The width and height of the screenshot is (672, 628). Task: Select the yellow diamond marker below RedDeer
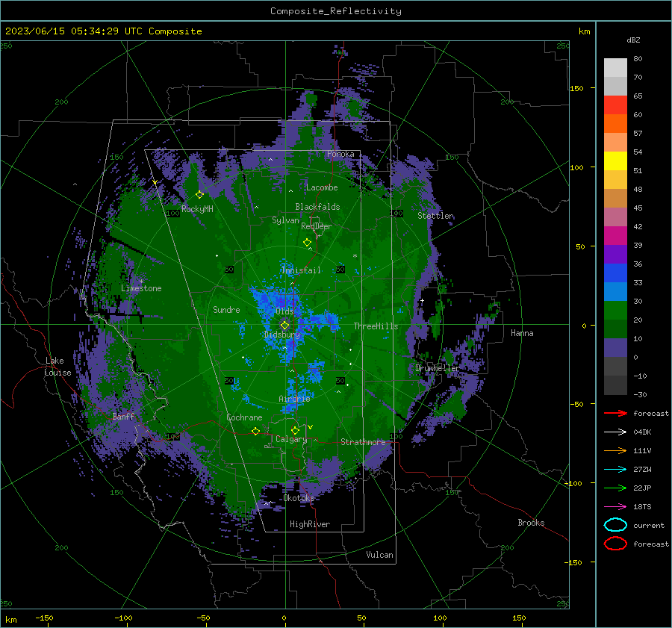[x=307, y=243]
